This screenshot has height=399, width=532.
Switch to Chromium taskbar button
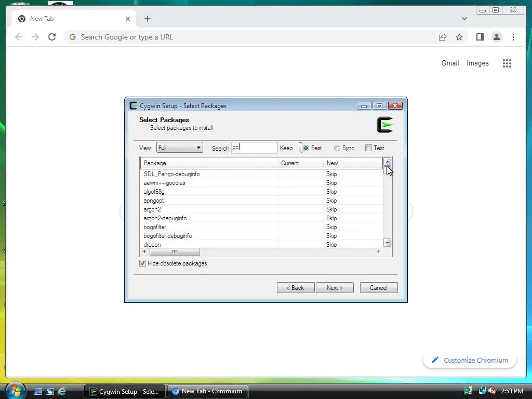click(207, 391)
